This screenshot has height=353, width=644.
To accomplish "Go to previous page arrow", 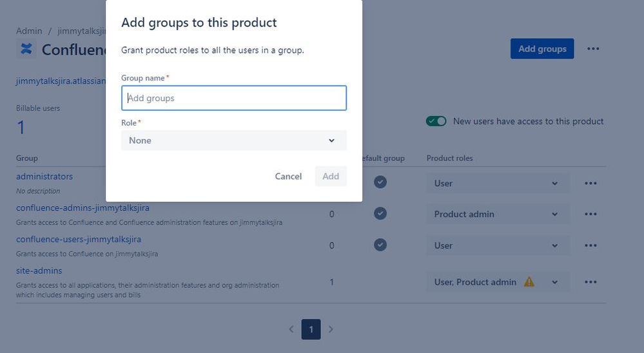I will [x=291, y=329].
